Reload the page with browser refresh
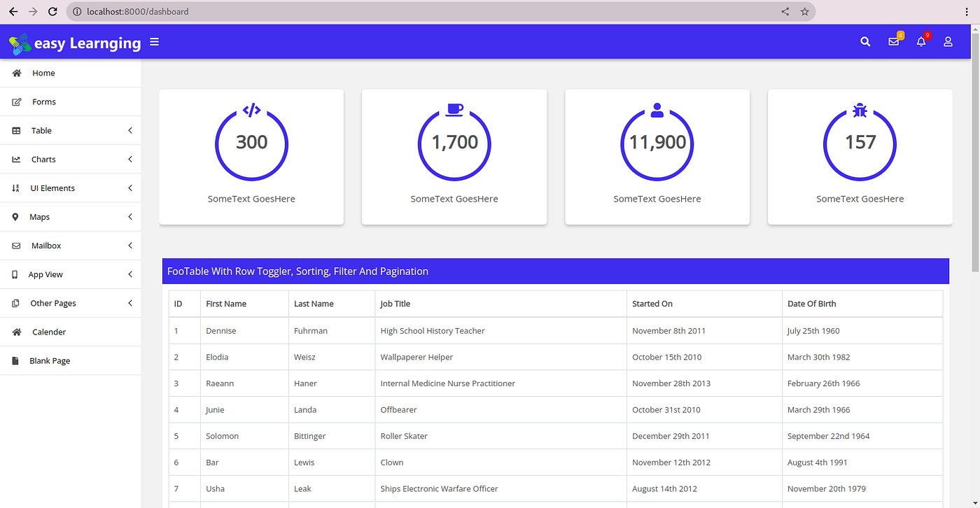The height and width of the screenshot is (508, 980). click(52, 12)
